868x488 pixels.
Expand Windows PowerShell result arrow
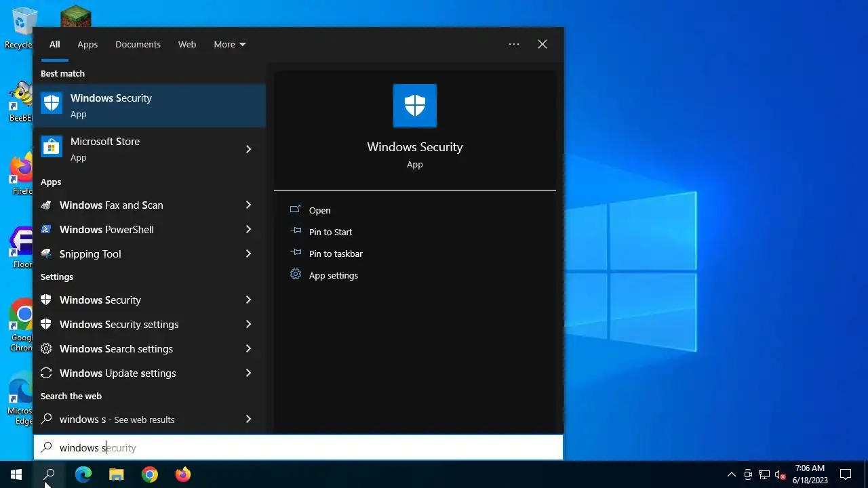pos(248,229)
